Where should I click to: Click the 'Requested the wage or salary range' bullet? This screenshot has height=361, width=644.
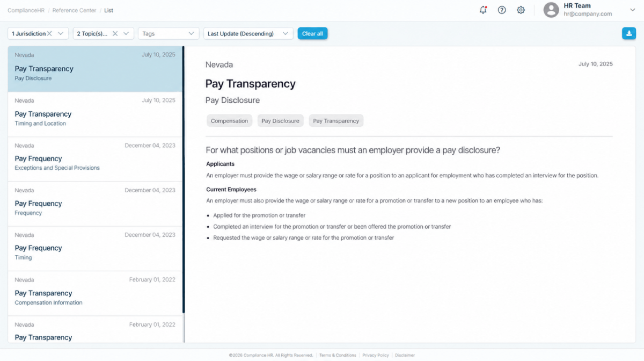303,238
